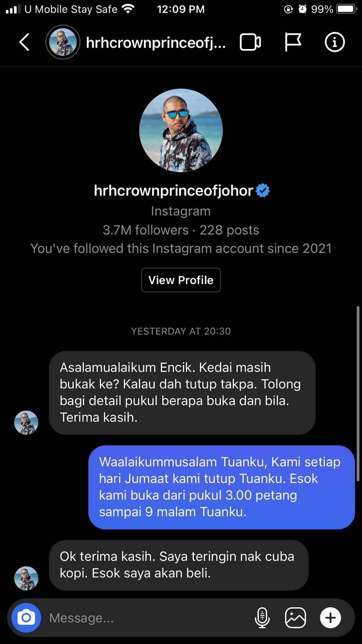Tap the 'Ok terima kasih' message bubble
Screen dimensions: 362x644
coord(178,565)
